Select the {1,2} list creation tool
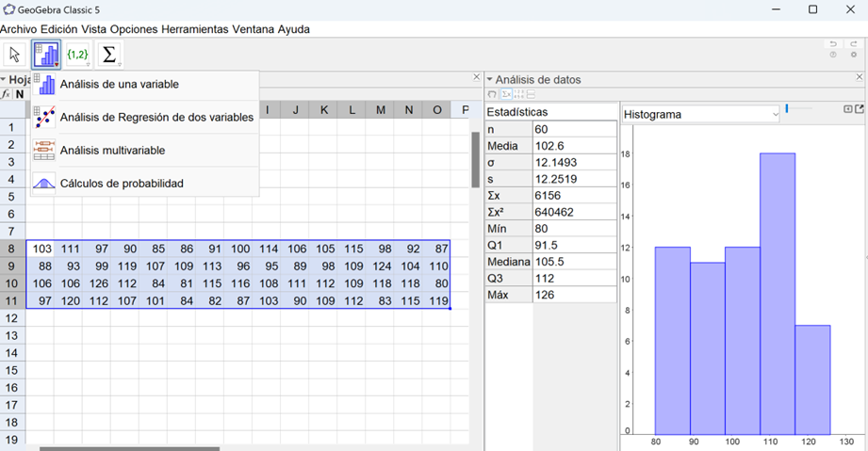Image resolution: width=868 pixels, height=451 pixels. coord(77,55)
